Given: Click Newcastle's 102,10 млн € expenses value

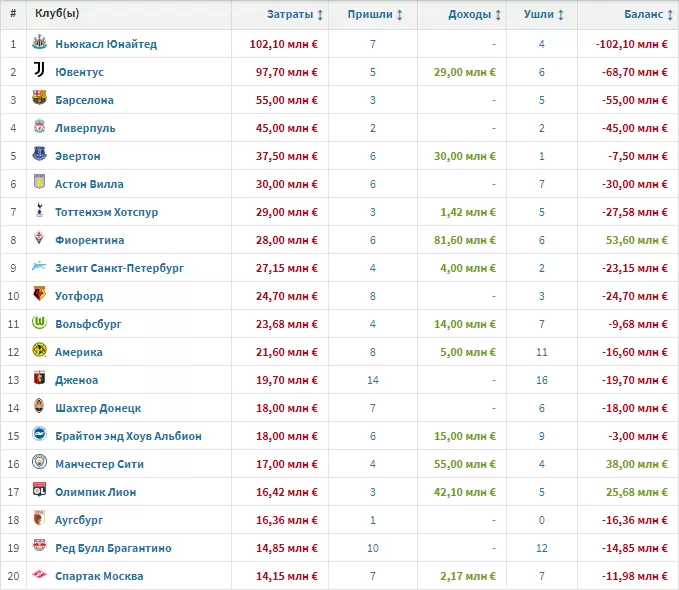Looking at the screenshot, I should pyautogui.click(x=284, y=44).
